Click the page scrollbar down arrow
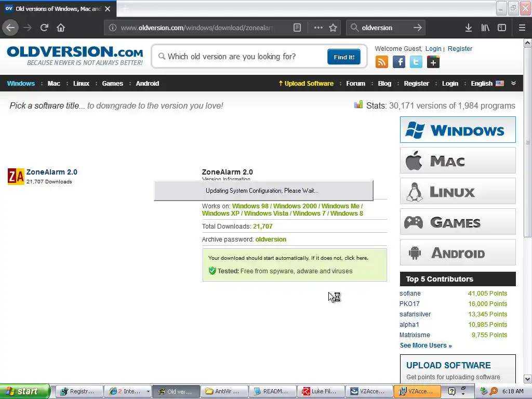532x399 pixels. pos(528,379)
